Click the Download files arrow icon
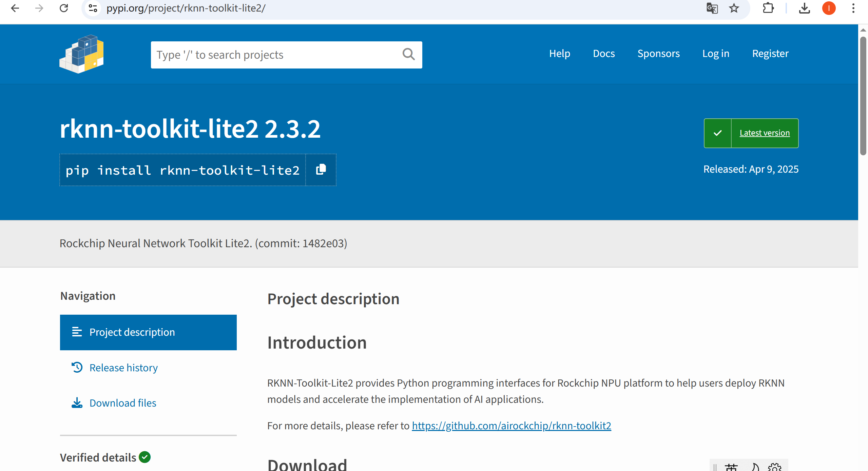 tap(77, 403)
